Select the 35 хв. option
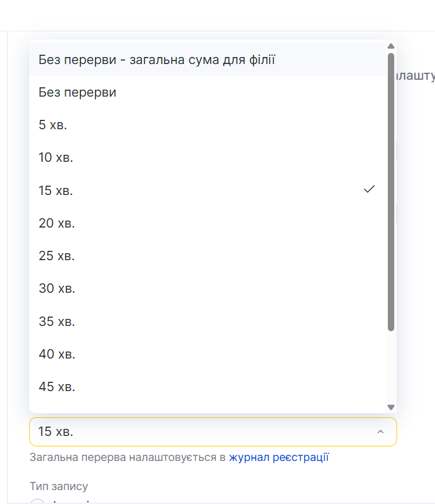Viewport: 435px width, 504px height. click(x=56, y=321)
